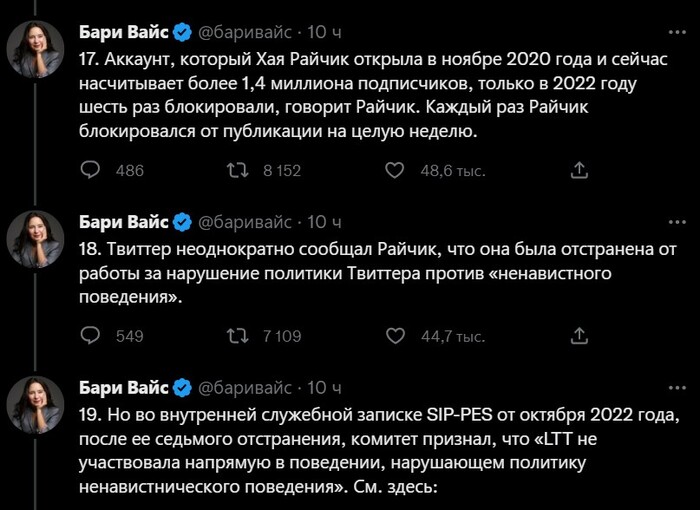This screenshot has height=510, width=700.
Task: Retweet the tweet numbered 18
Action: [238, 336]
